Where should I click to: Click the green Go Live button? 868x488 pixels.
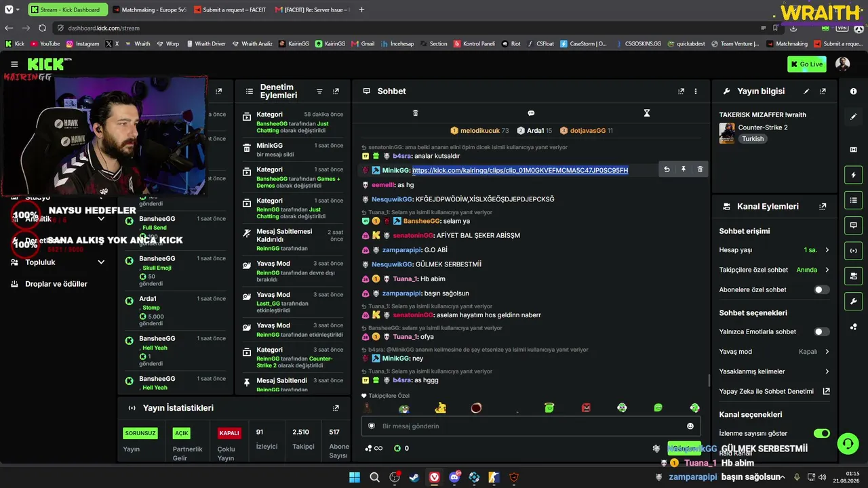(x=806, y=64)
